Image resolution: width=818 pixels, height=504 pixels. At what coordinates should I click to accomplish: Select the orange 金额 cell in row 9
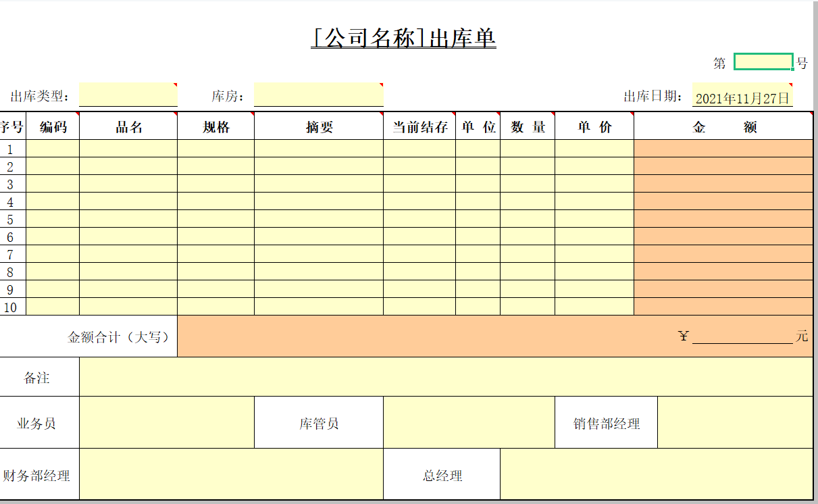tap(723, 290)
